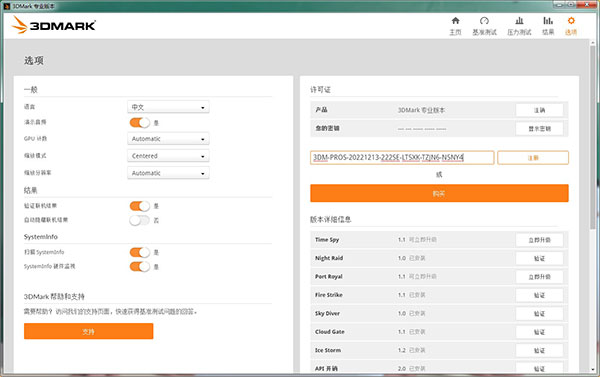This screenshot has height=377, width=600.
Task: Click into the license key input field
Action: pos(402,158)
